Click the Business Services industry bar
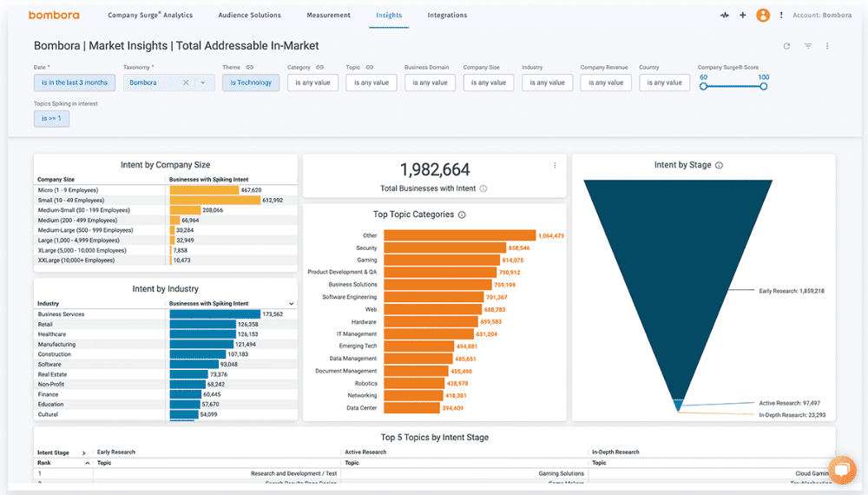 point(214,314)
